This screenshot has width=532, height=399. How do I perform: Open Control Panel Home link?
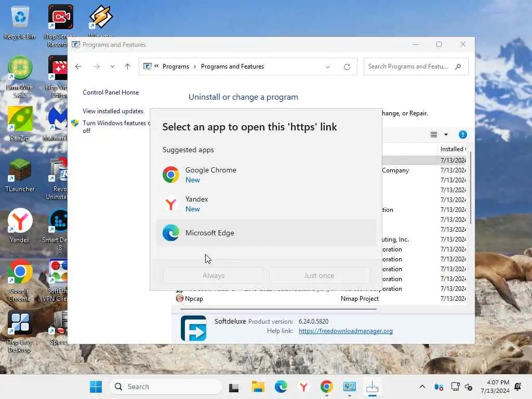(111, 92)
